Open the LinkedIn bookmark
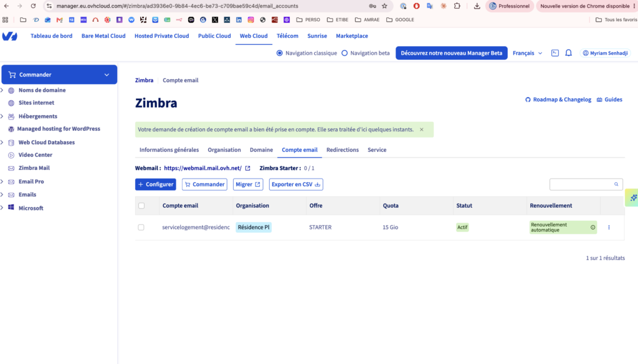 pos(239,19)
